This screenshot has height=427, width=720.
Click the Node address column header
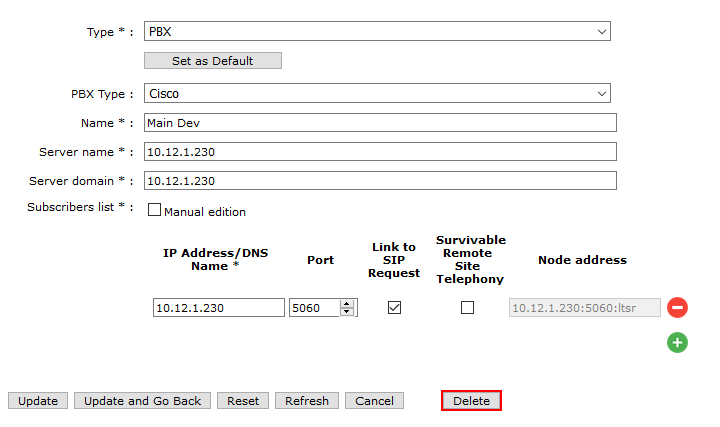coord(582,260)
